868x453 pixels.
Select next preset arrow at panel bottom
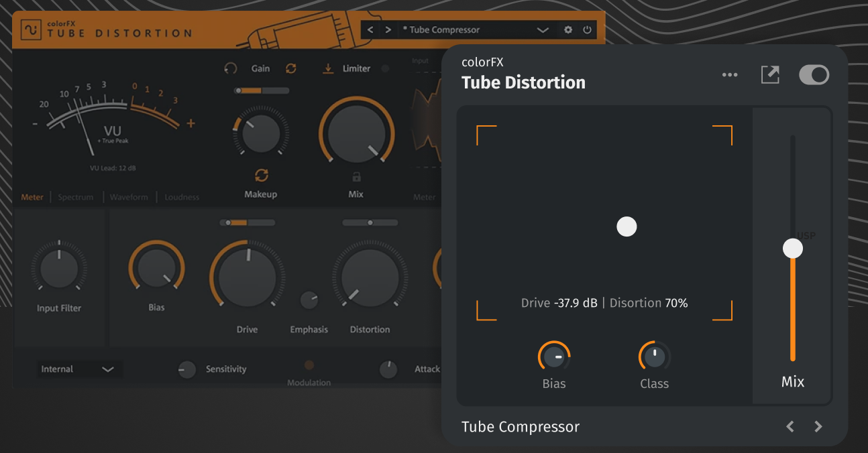818,426
